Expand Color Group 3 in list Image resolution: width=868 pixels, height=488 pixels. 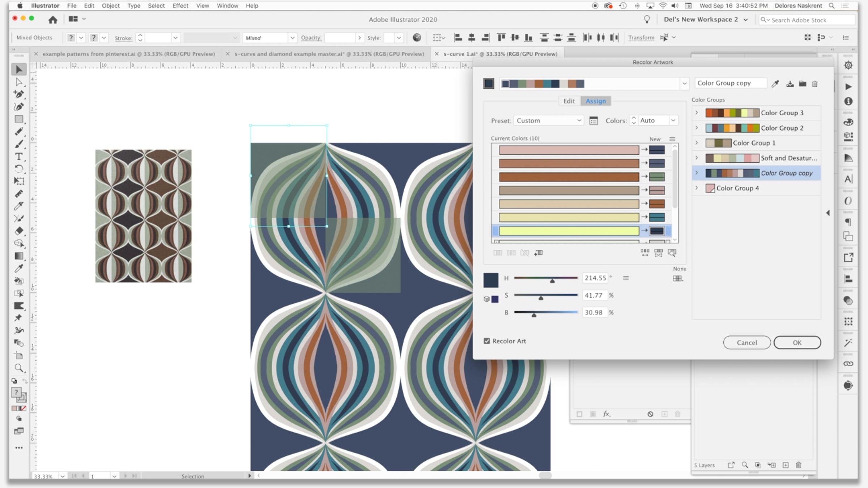pyautogui.click(x=697, y=113)
